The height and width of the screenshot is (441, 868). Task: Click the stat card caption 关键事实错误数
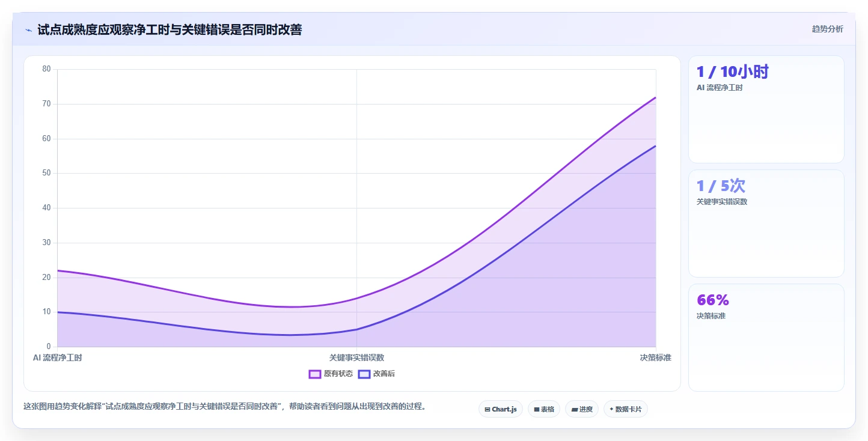[722, 202]
